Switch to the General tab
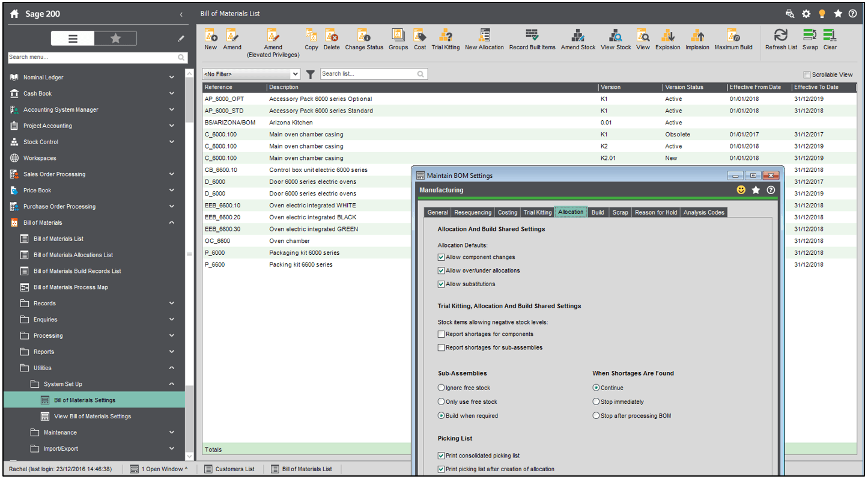 pyautogui.click(x=437, y=212)
